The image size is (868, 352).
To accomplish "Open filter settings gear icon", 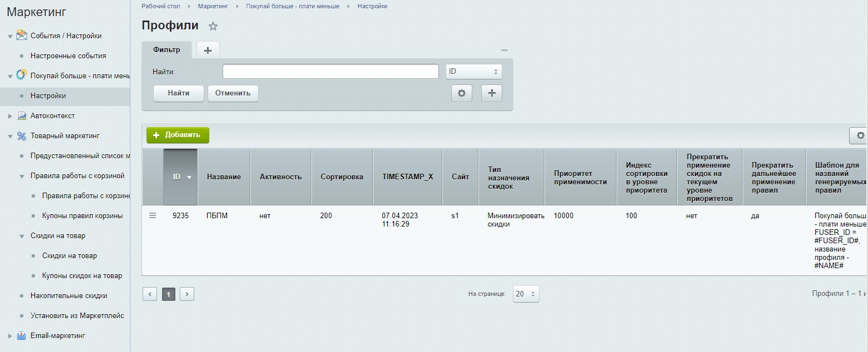I will click(x=461, y=93).
